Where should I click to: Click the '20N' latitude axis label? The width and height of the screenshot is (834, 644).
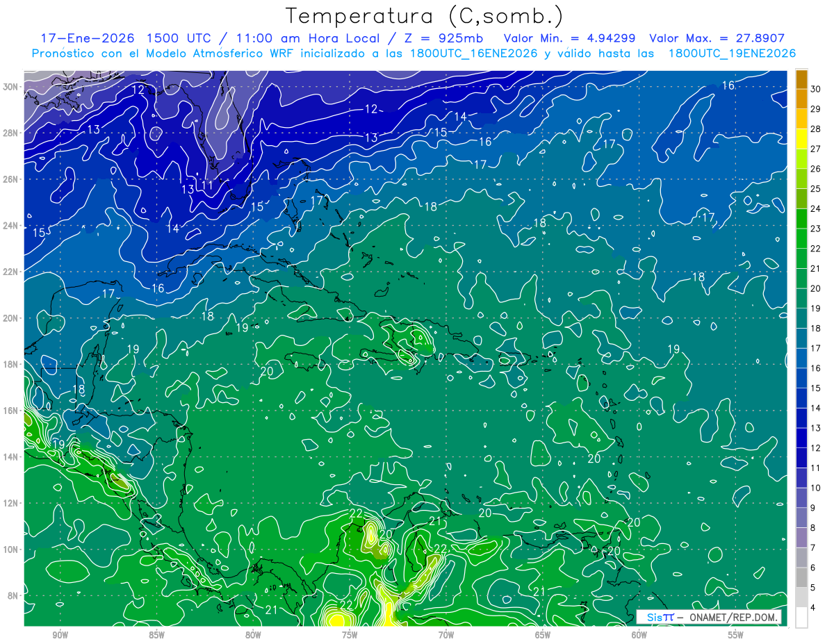coord(10,318)
